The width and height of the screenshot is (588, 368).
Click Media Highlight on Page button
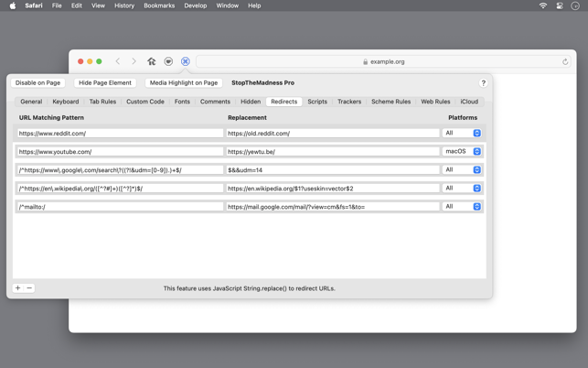(184, 82)
